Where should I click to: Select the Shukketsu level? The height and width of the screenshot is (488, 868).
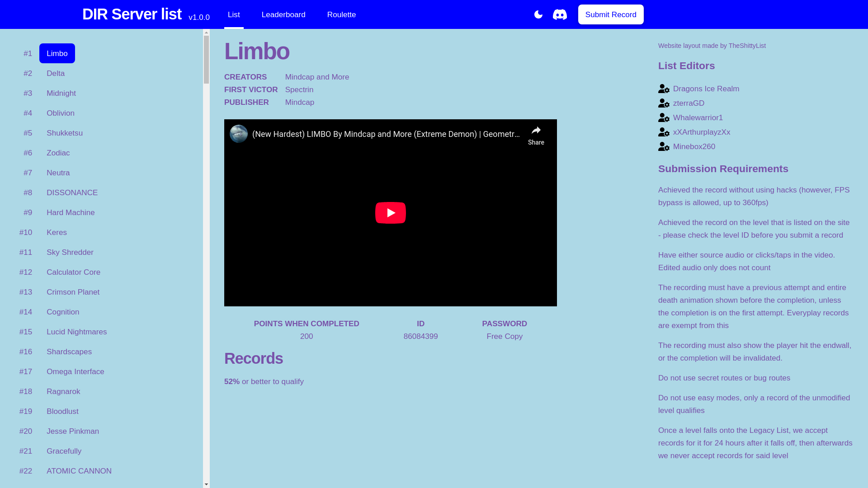tap(65, 133)
